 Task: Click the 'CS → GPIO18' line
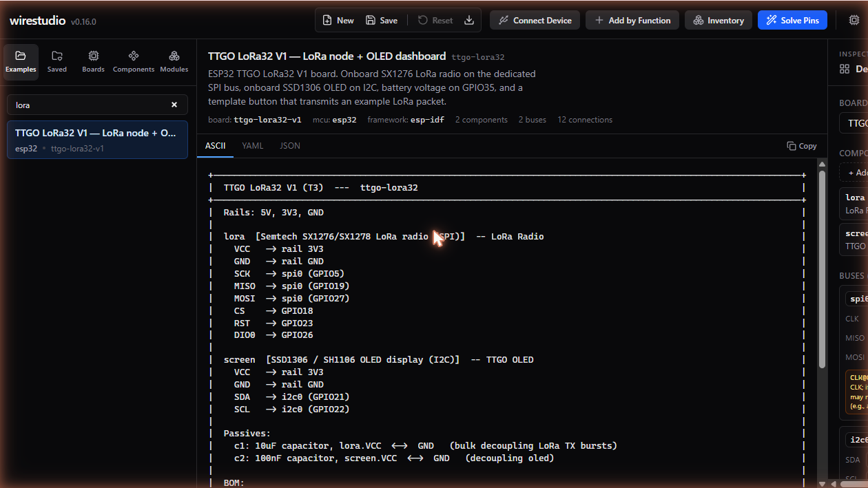[273, 311]
